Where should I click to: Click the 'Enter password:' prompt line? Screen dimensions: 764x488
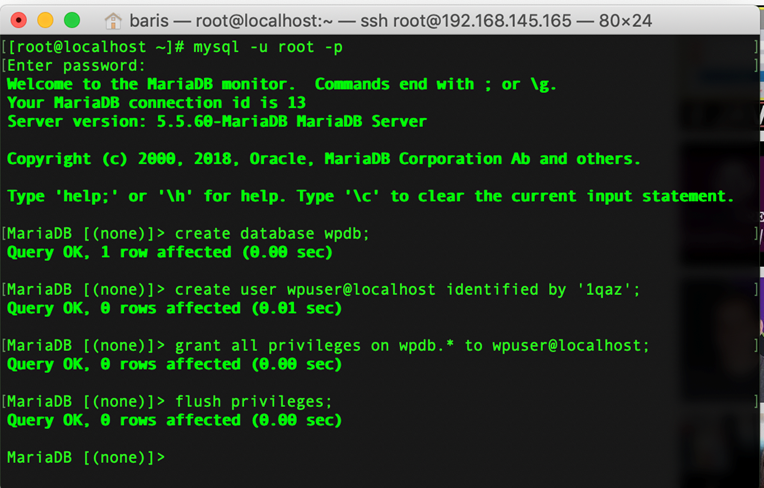point(76,66)
